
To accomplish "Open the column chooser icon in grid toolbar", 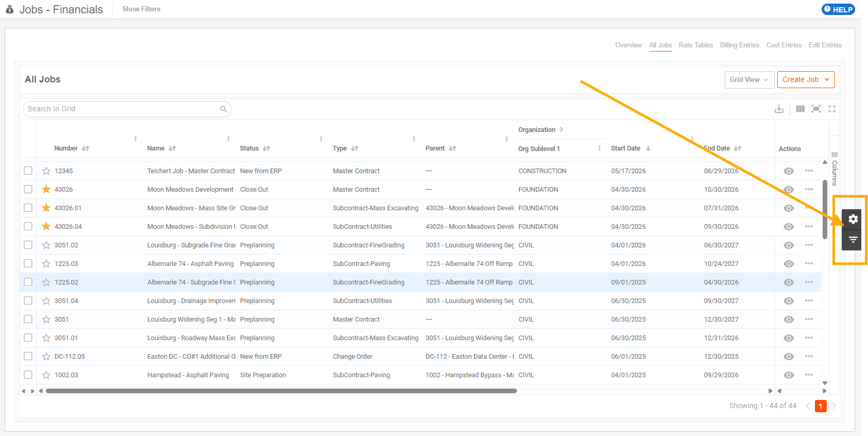I will (800, 109).
